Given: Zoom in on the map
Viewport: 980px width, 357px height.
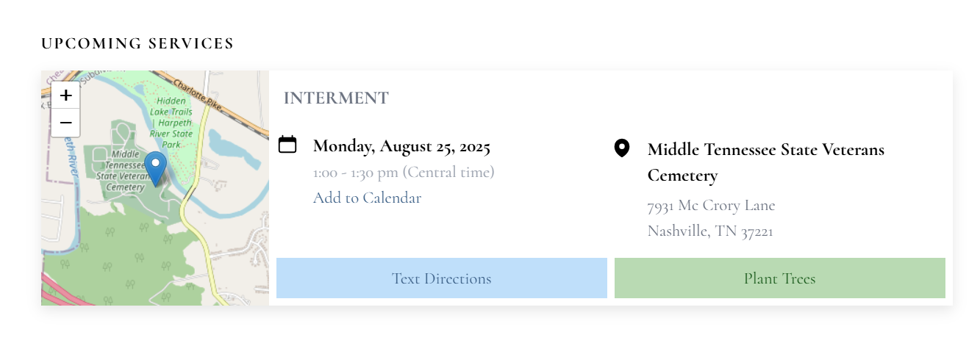Looking at the screenshot, I should coord(65,95).
